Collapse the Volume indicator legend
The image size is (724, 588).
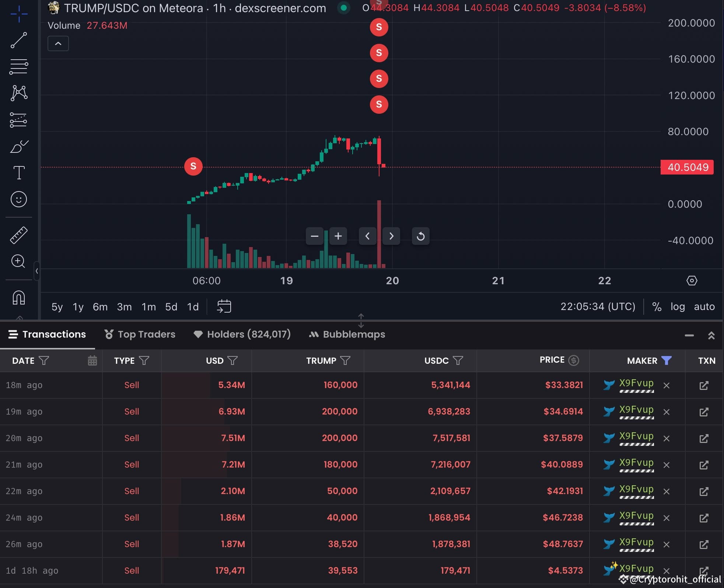coord(58,43)
